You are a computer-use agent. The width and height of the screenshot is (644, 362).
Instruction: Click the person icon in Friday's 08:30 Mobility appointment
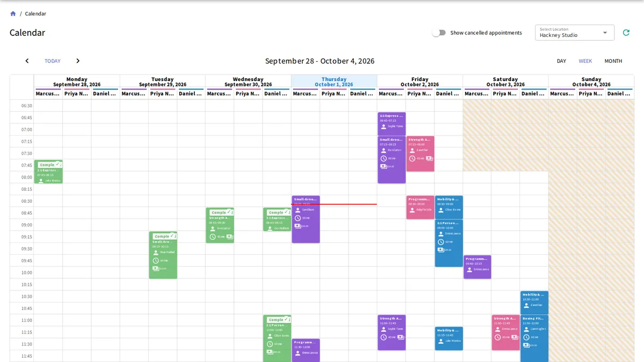(441, 210)
